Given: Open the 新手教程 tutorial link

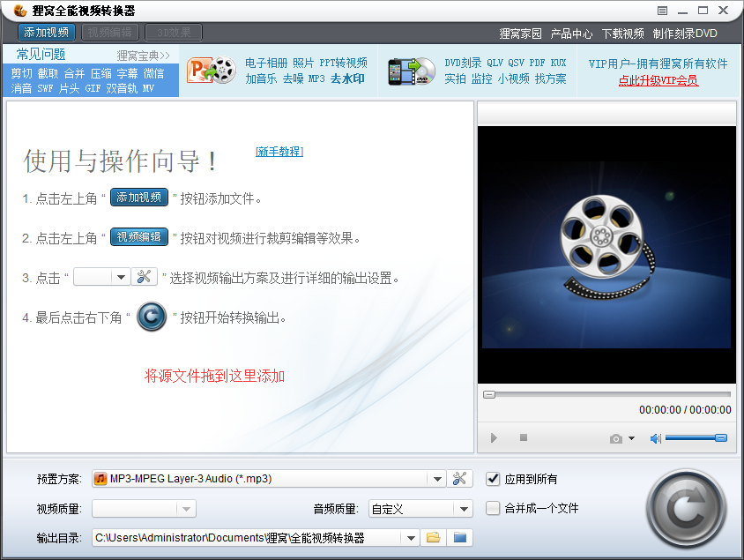Looking at the screenshot, I should point(279,152).
